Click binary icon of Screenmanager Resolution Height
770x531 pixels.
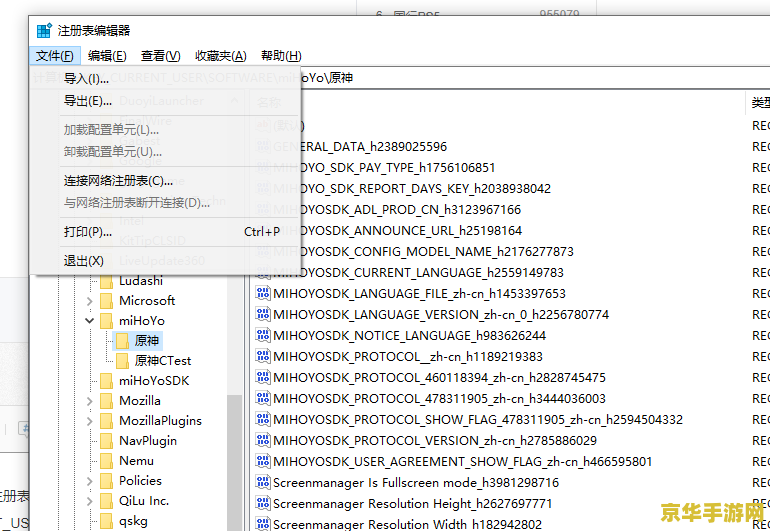point(263,503)
